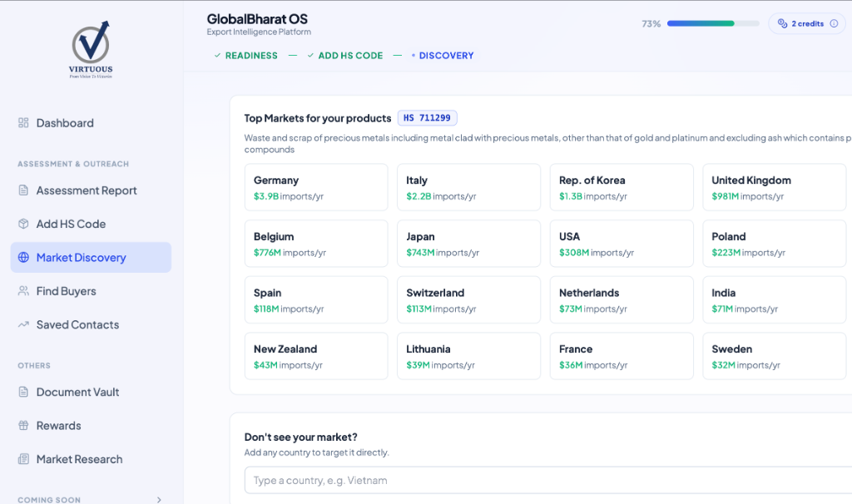Expand the Coming Soon section chevron
The image size is (852, 504).
tap(159, 500)
